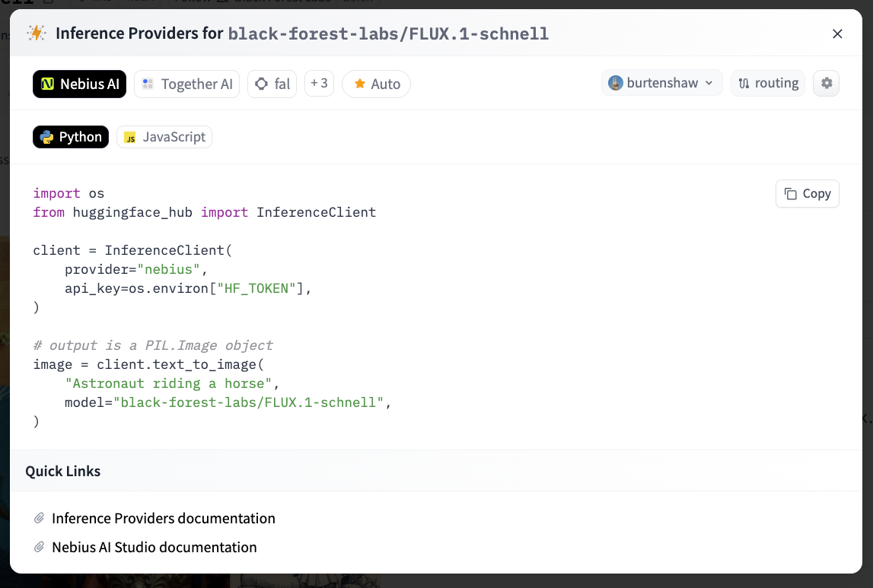Select the Nebius AI provider icon
The width and height of the screenshot is (873, 588).
click(x=47, y=84)
